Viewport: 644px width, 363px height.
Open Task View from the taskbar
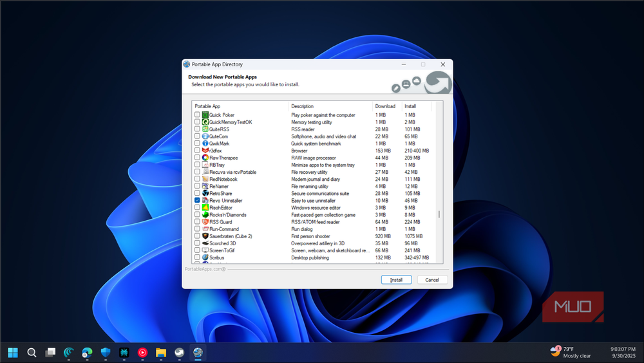pos(50,352)
